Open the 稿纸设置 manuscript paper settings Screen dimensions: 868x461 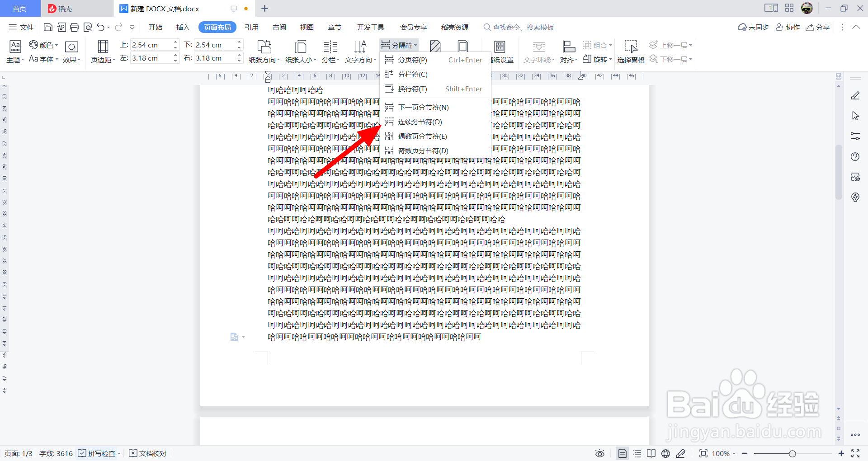(x=501, y=52)
